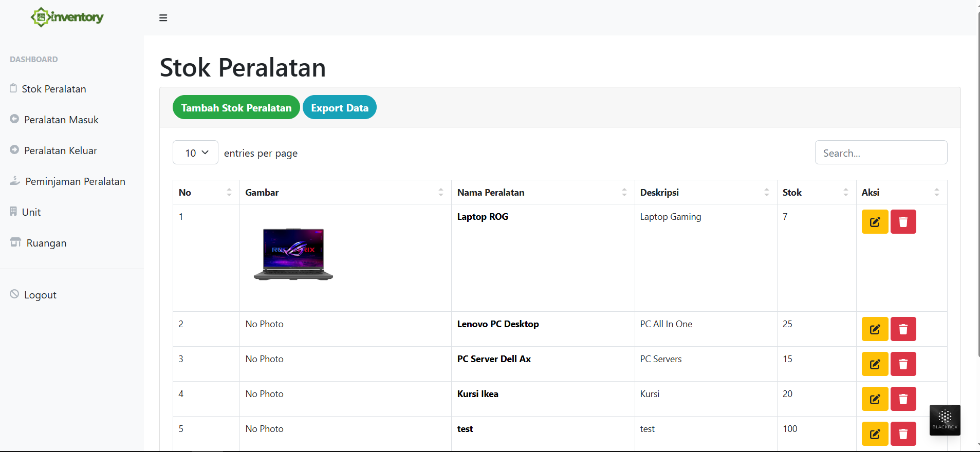Image resolution: width=980 pixels, height=452 pixels.
Task: Edit the Lenovo PC Desktop row
Action: point(875,329)
